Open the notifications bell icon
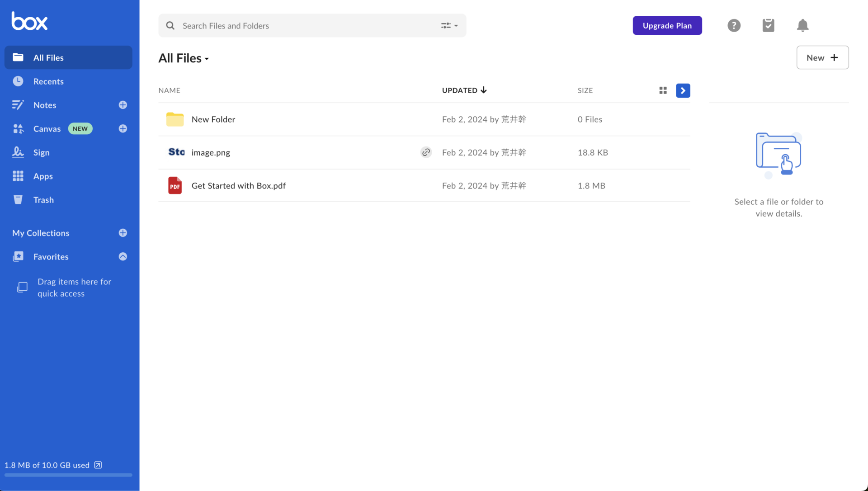The height and width of the screenshot is (491, 868). pos(802,25)
